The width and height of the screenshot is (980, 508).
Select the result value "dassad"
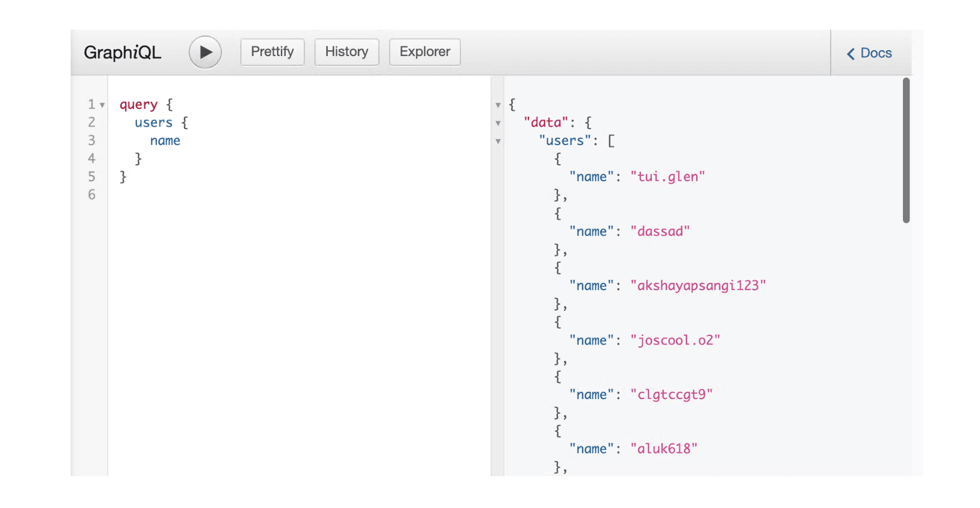660,231
